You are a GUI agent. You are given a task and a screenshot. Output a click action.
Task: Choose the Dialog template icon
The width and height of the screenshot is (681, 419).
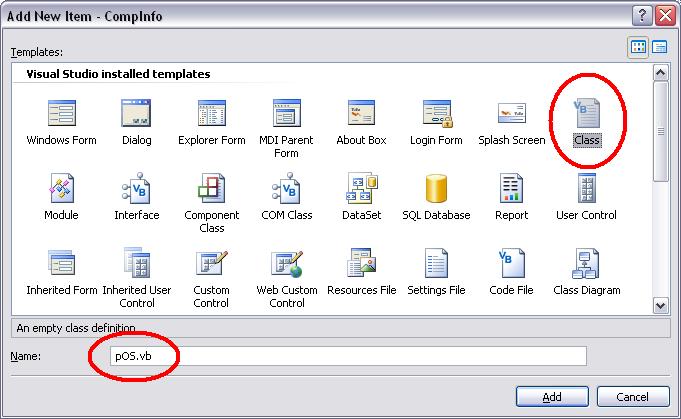coord(136,113)
